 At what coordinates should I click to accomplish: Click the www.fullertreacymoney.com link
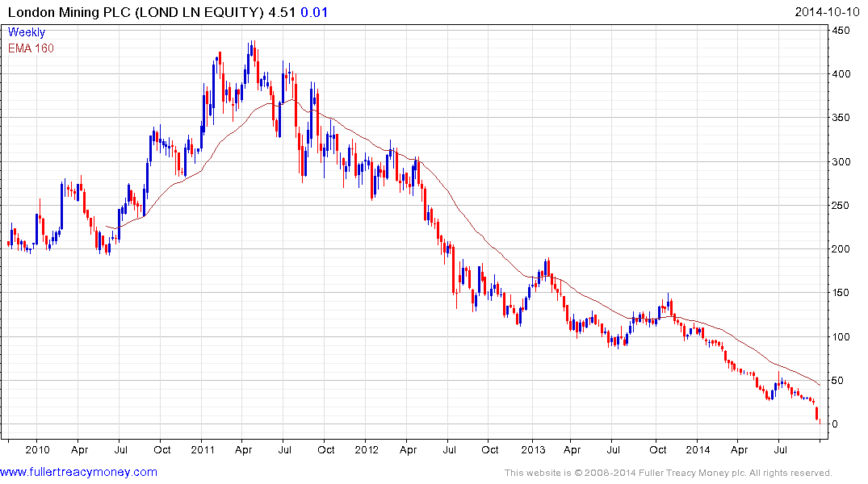point(78,472)
